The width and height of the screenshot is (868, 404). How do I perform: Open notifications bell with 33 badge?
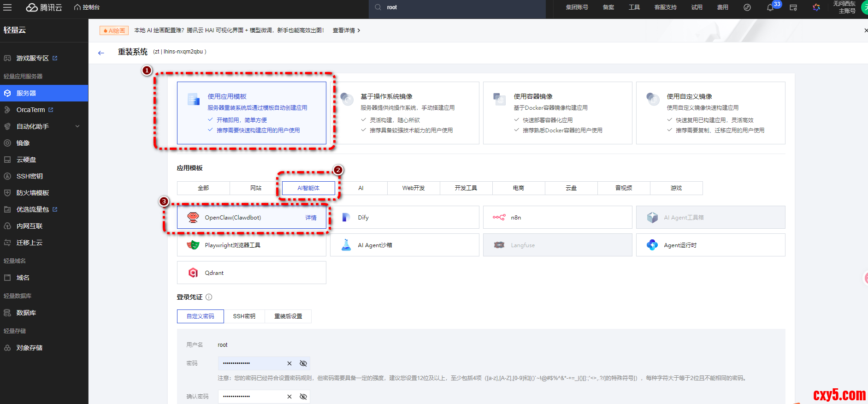pos(770,7)
